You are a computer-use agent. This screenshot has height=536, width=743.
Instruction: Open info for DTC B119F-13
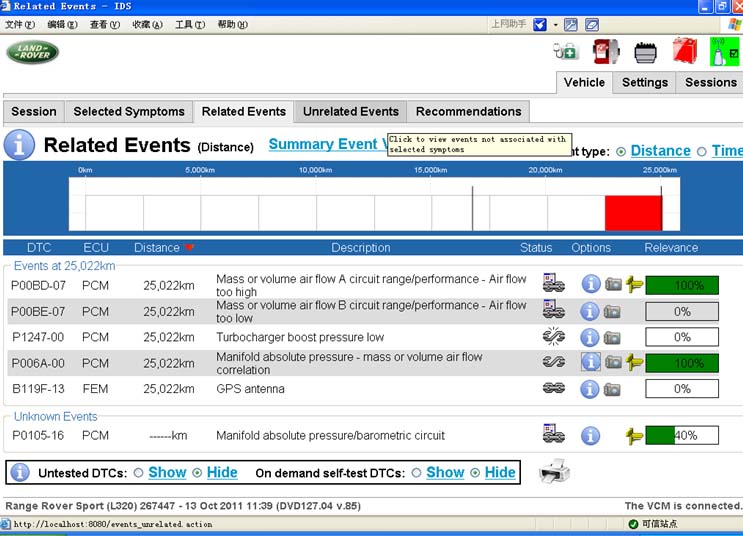pyautogui.click(x=590, y=389)
